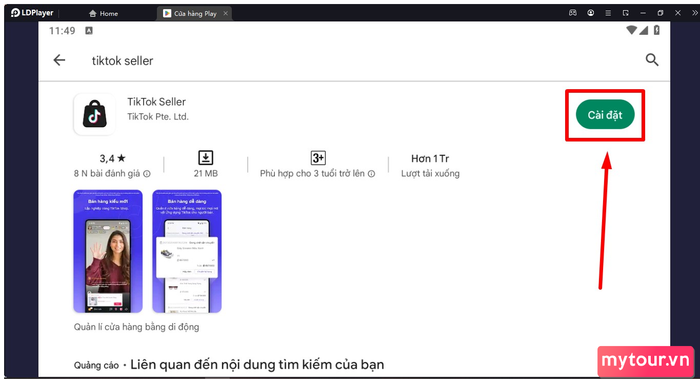Click Quản lí cửa hàng bằng di động

coord(137,327)
